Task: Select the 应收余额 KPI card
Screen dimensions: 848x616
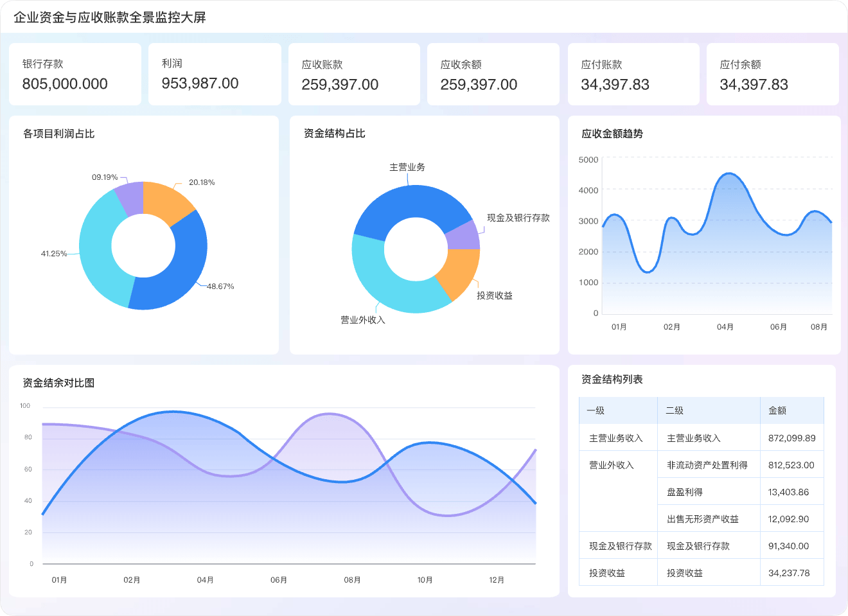Action: click(x=493, y=74)
